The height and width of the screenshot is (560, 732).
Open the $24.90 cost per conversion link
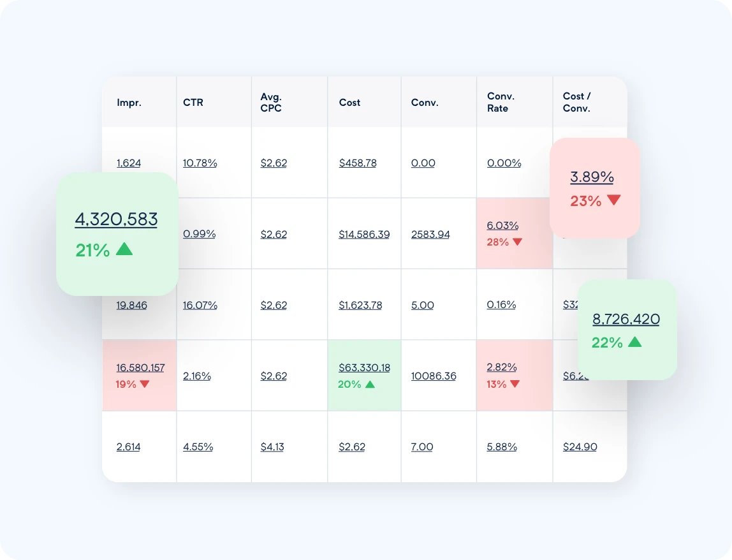tap(580, 447)
